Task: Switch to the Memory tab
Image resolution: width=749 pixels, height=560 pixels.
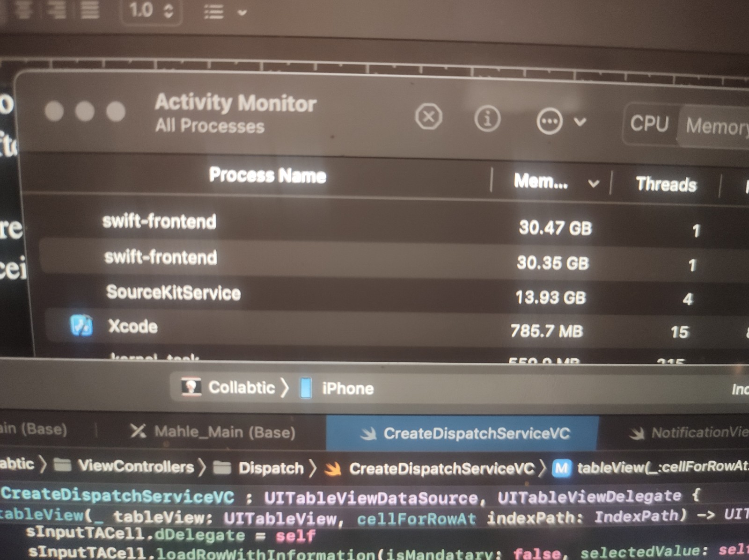Action: coord(716,126)
